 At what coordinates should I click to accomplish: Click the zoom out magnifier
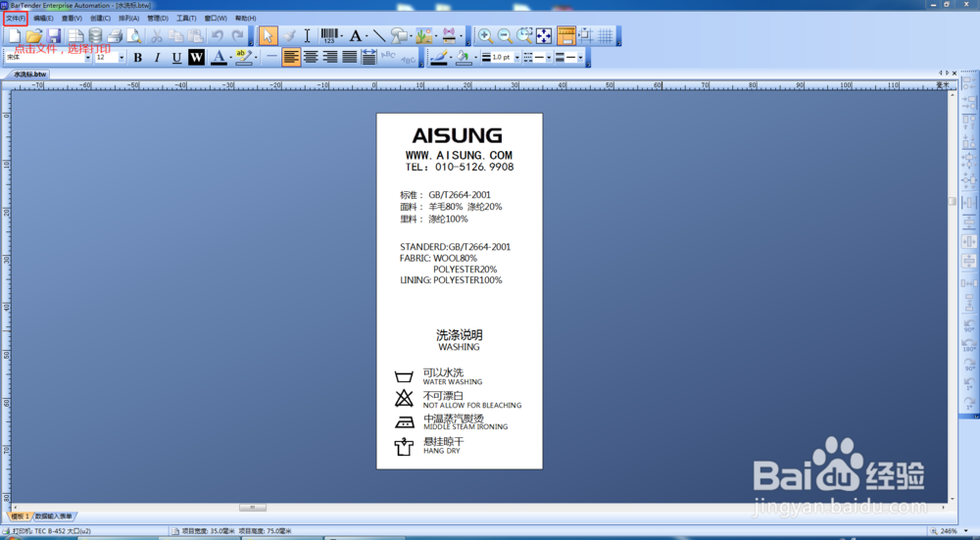pyautogui.click(x=505, y=35)
